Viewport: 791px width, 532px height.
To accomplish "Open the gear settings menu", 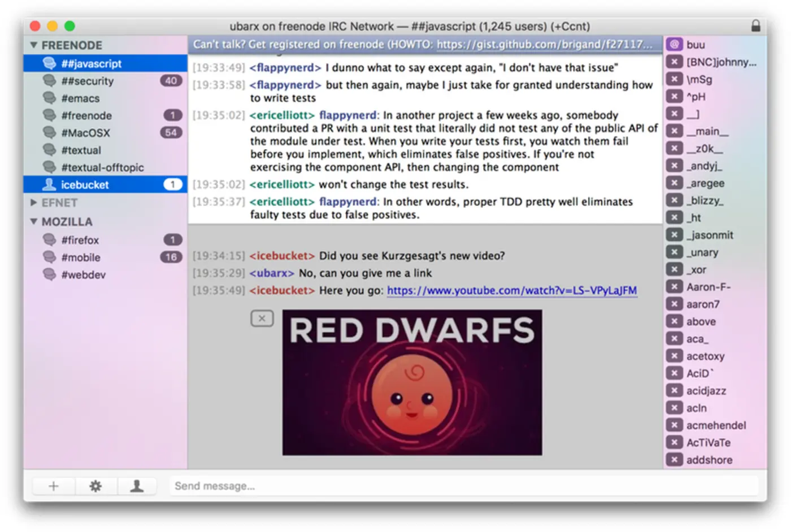I will click(95, 486).
